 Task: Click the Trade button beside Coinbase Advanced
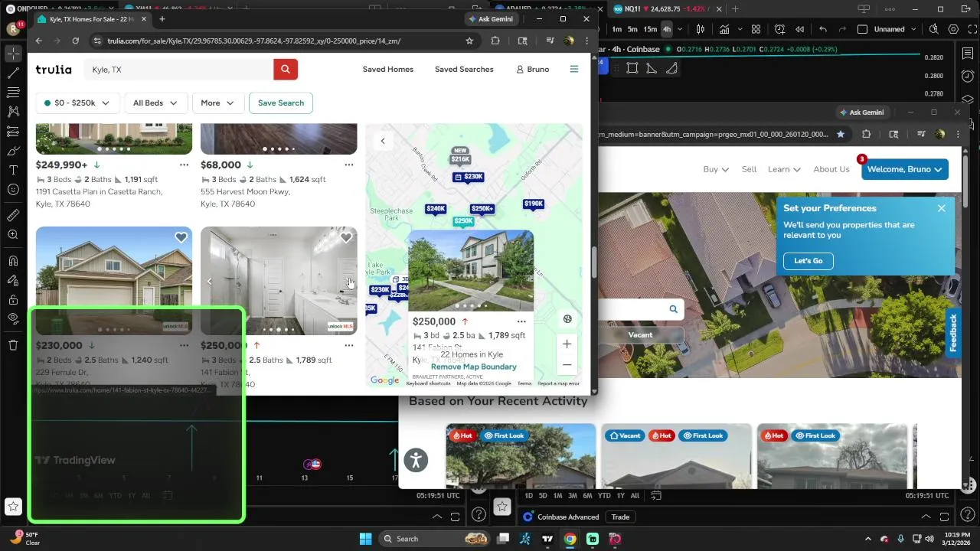tap(620, 517)
